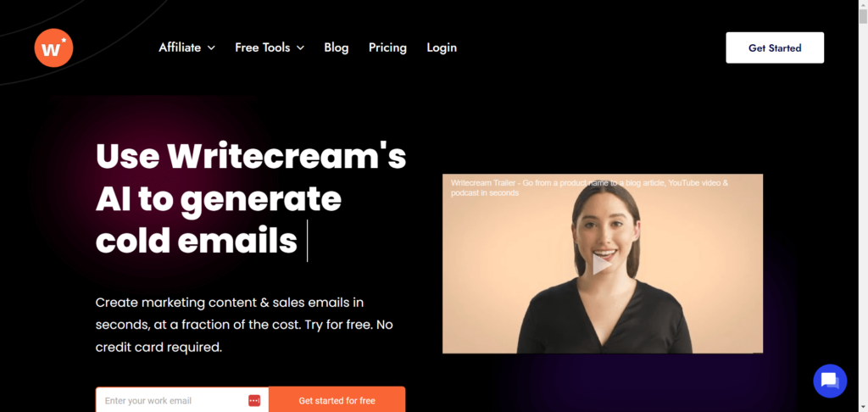Open the Pricing page
This screenshot has width=868, height=412.
[387, 47]
